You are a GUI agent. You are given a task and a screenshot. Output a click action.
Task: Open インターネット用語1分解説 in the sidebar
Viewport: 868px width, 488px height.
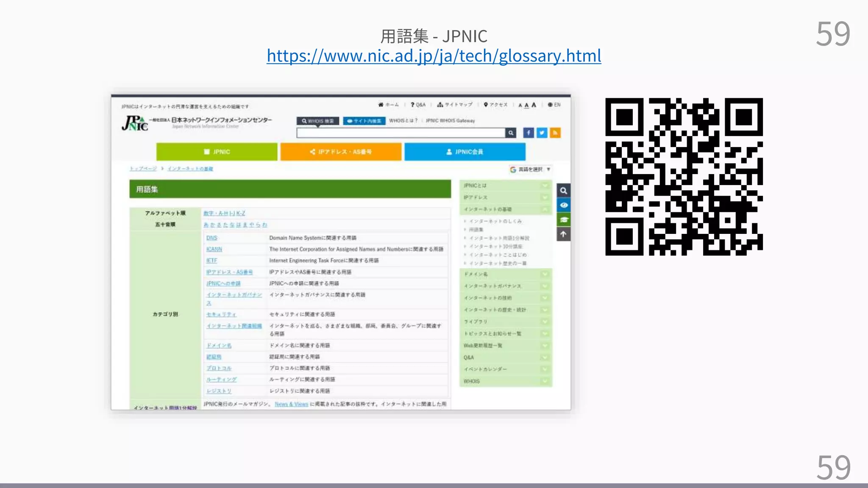[499, 238]
